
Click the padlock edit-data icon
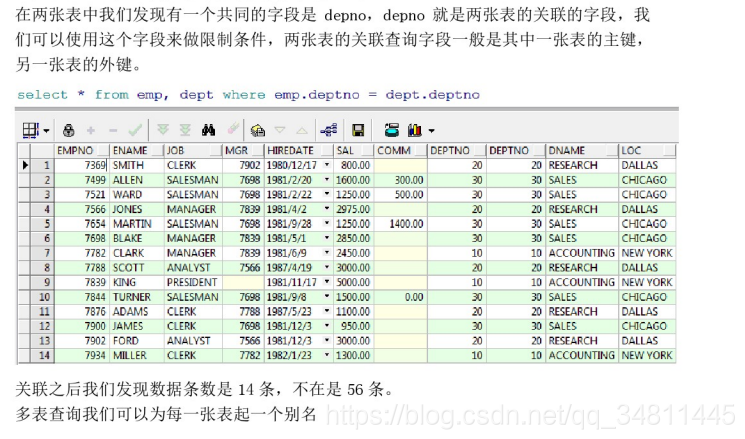point(68,130)
